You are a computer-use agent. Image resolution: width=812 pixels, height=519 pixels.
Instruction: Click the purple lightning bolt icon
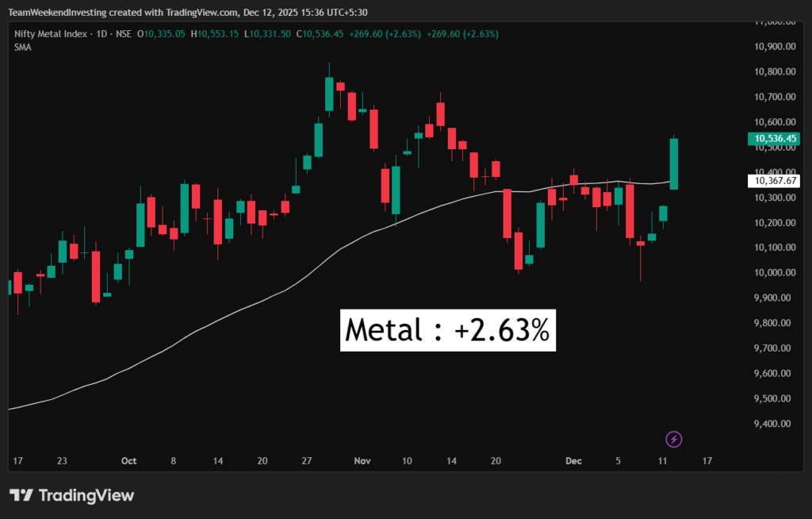pos(674,439)
